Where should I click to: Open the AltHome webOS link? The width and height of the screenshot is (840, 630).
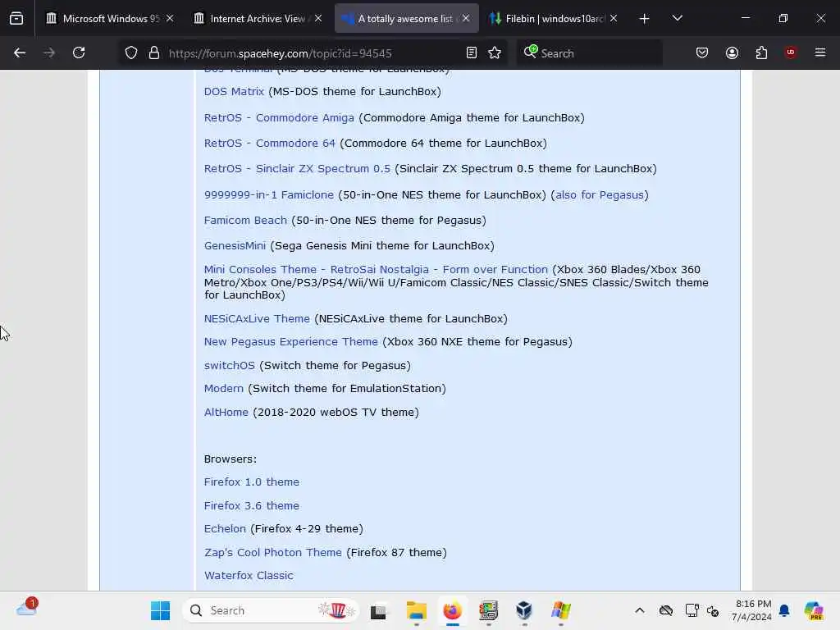(x=226, y=413)
